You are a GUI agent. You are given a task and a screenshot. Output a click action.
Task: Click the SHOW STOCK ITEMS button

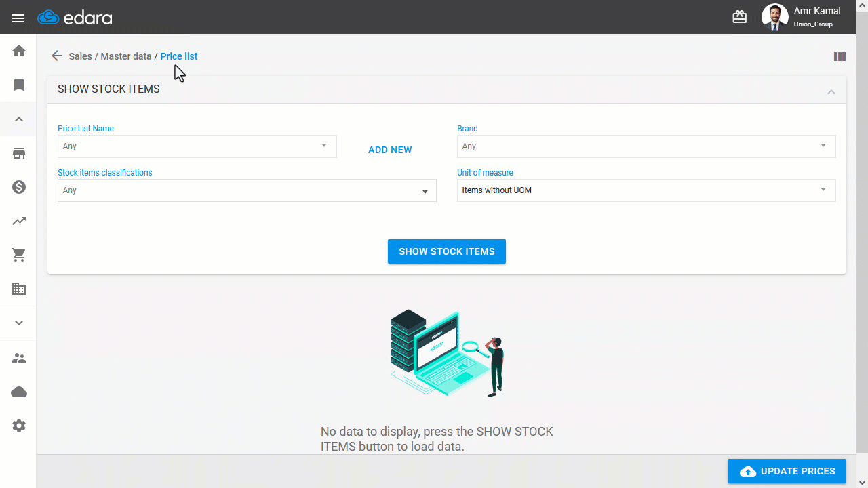pos(447,251)
